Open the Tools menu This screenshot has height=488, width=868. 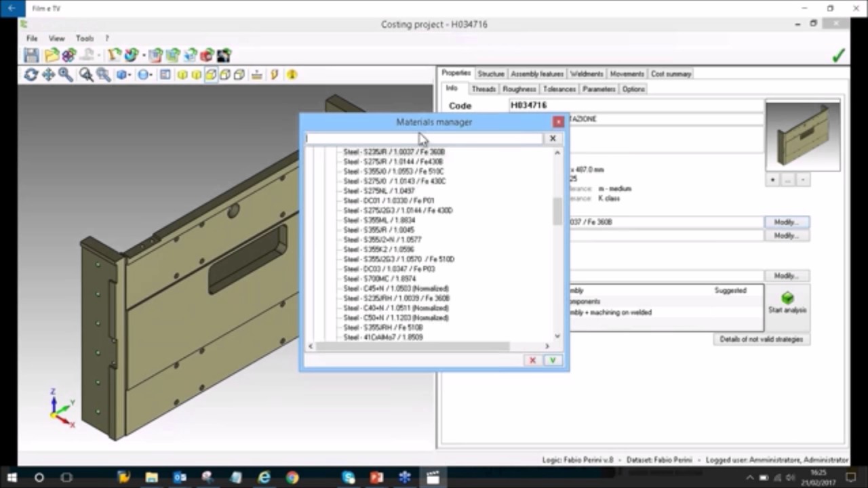pyautogui.click(x=85, y=39)
